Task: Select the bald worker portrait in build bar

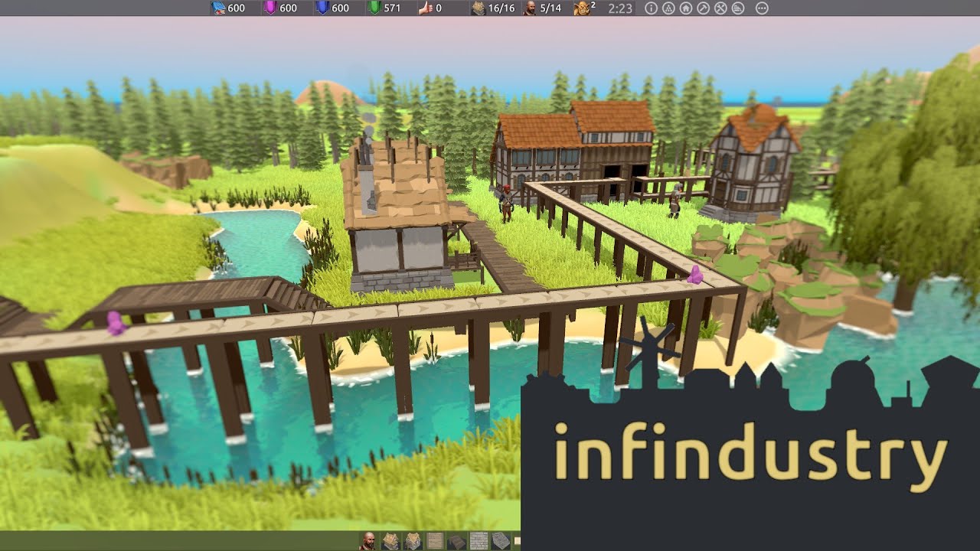Action: point(368,541)
